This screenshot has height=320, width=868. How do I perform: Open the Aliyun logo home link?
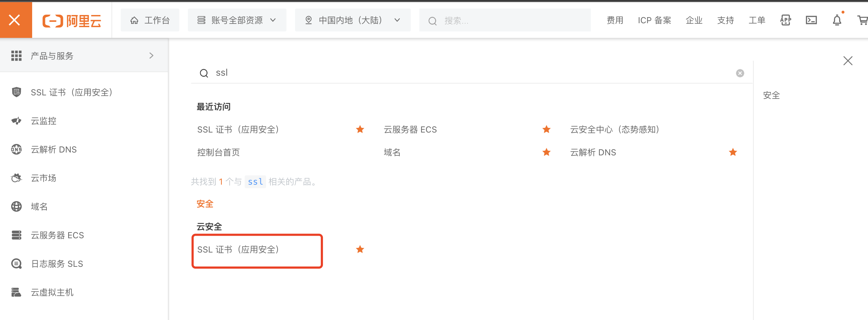72,21
